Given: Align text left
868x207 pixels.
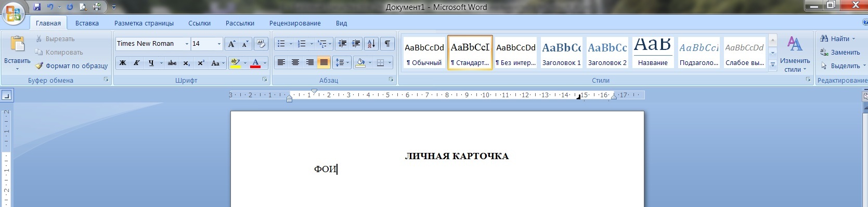Looking at the screenshot, I should click(281, 63).
